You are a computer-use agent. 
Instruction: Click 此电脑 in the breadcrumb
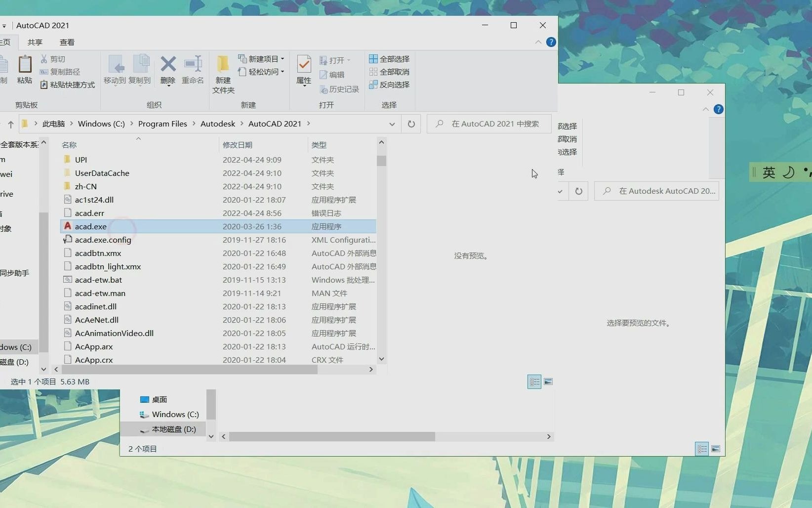tap(53, 124)
